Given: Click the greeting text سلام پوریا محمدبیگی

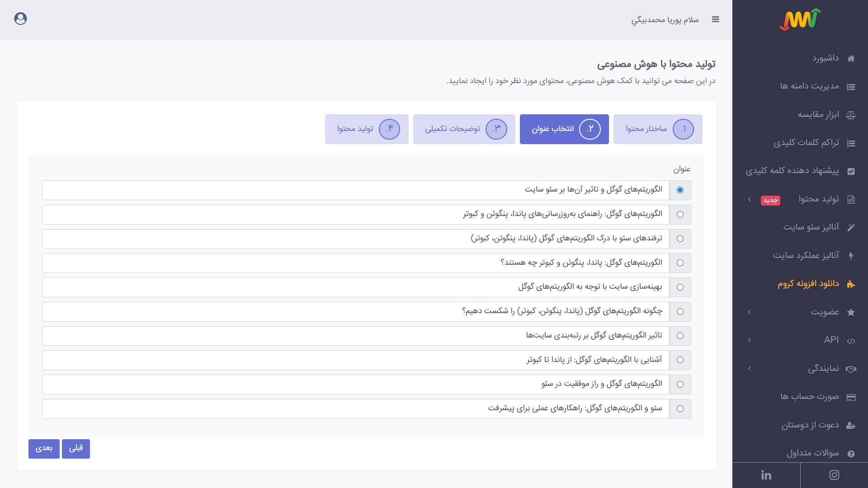Looking at the screenshot, I should [x=665, y=20].
